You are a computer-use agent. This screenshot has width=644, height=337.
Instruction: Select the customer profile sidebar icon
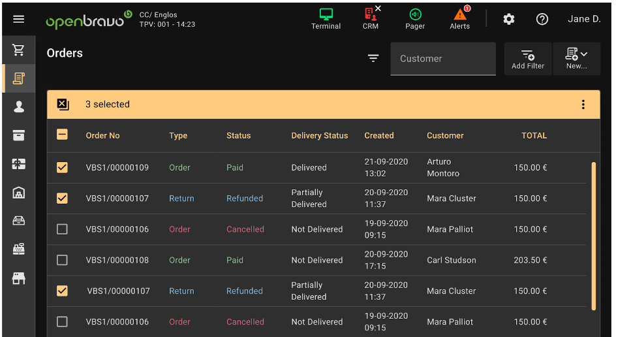[x=19, y=106]
